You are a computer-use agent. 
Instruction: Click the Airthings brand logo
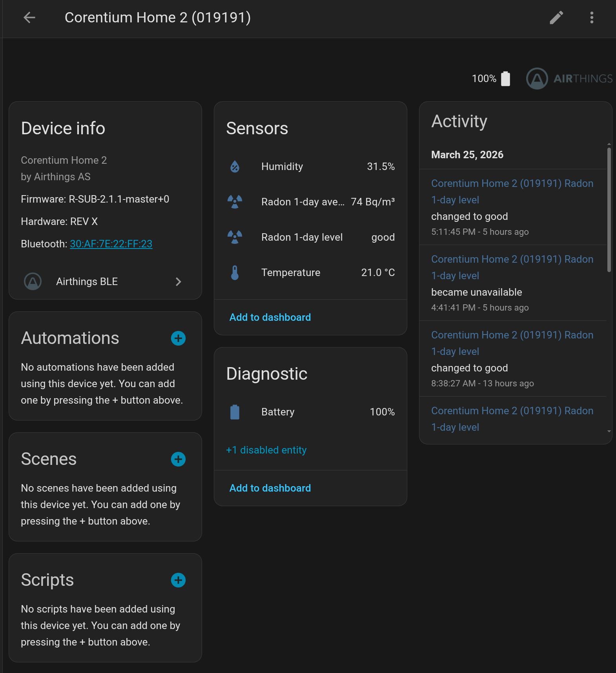click(x=569, y=79)
